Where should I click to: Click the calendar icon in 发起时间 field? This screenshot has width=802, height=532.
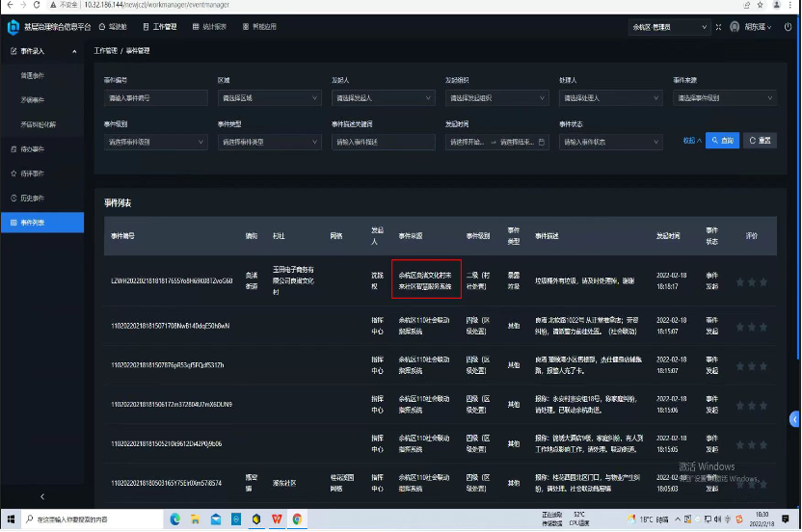(543, 142)
